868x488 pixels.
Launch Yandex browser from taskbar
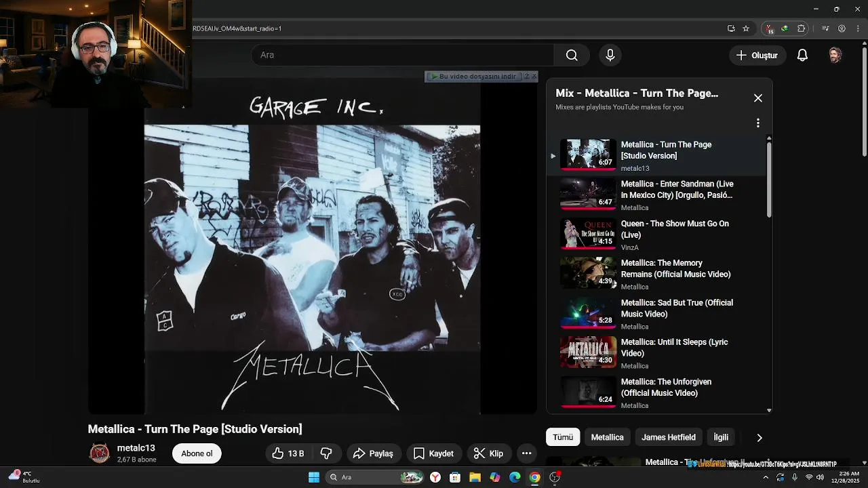(x=435, y=477)
